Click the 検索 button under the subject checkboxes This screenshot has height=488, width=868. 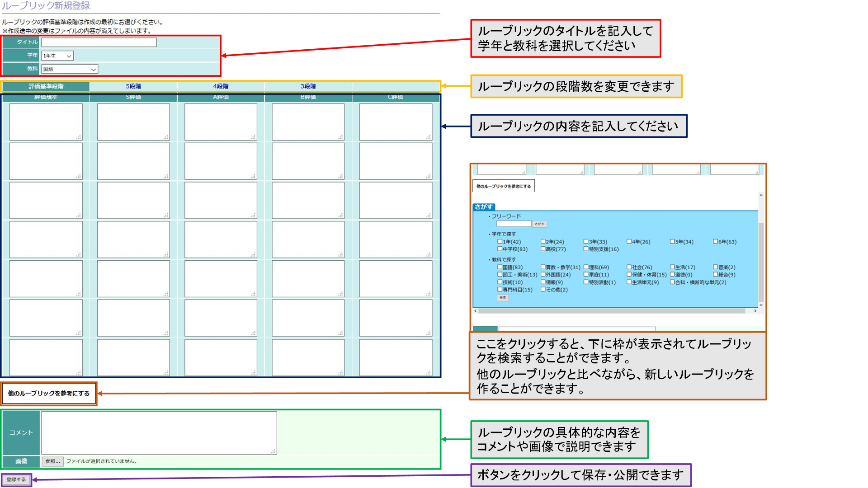[503, 298]
